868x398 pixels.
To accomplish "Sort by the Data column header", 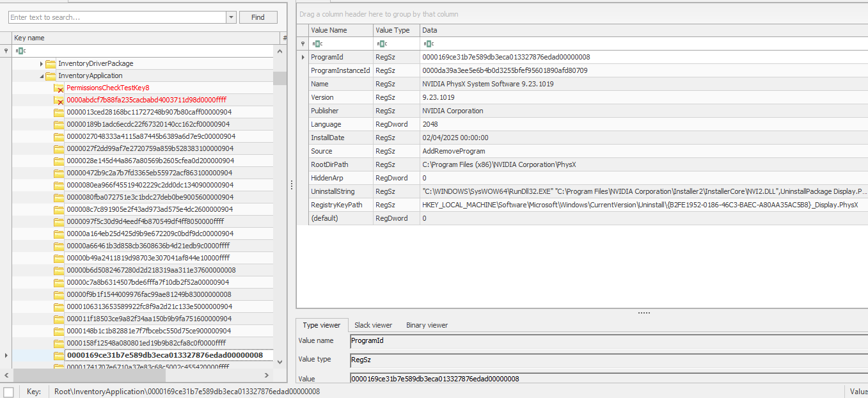I will 643,30.
